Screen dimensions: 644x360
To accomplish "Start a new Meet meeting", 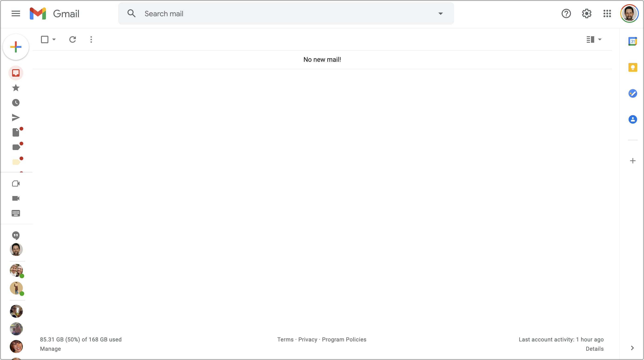I will 16,183.
